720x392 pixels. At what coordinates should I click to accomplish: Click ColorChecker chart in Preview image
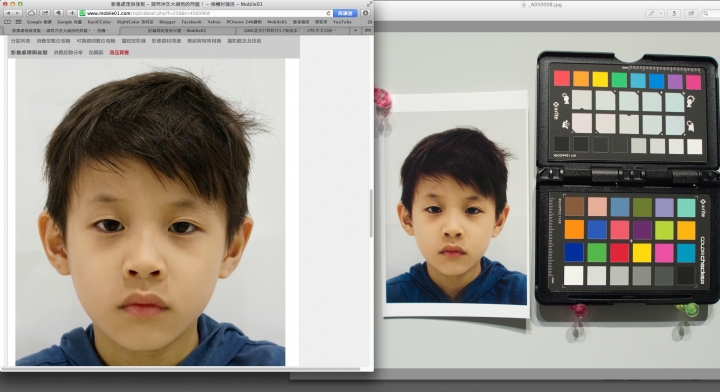tap(627, 177)
